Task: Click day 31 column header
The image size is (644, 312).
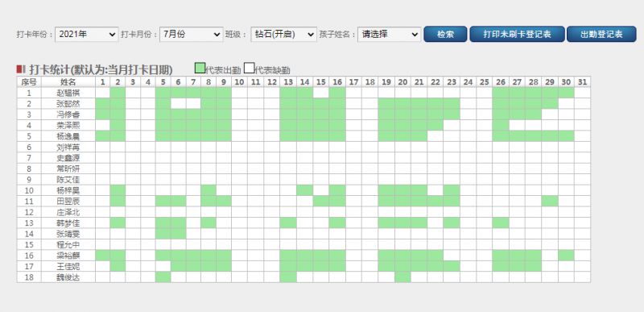Action: 582,81
